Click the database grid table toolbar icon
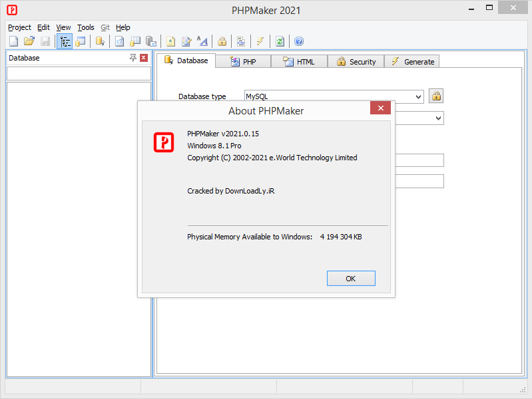The width and height of the screenshot is (532, 399). pos(135,41)
